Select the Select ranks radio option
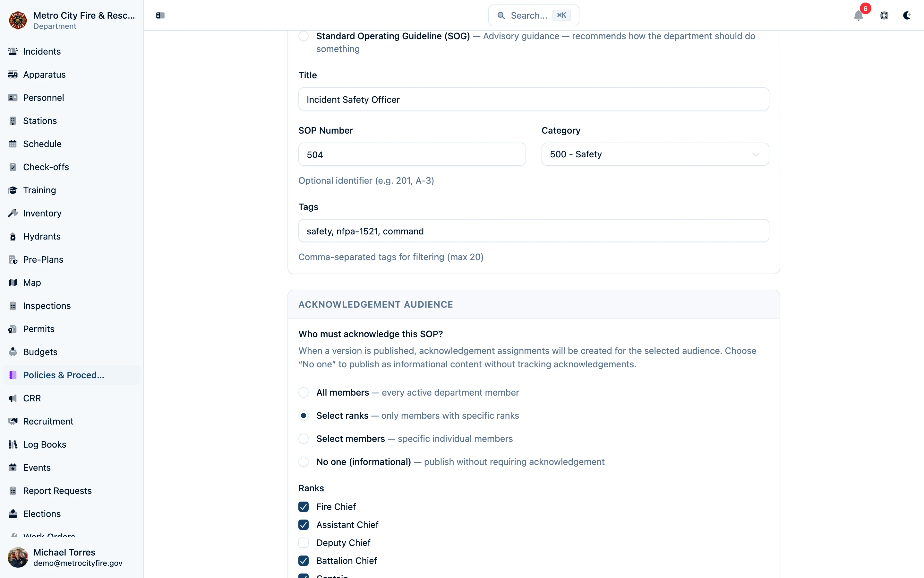The width and height of the screenshot is (924, 578). (304, 416)
